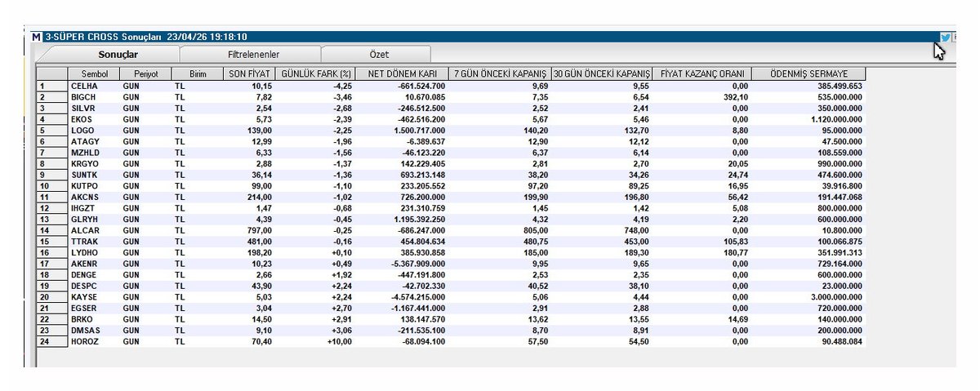Sort by GÜNLÜK FARK (%) column header
The height and width of the screenshot is (391, 980).
click(x=316, y=74)
